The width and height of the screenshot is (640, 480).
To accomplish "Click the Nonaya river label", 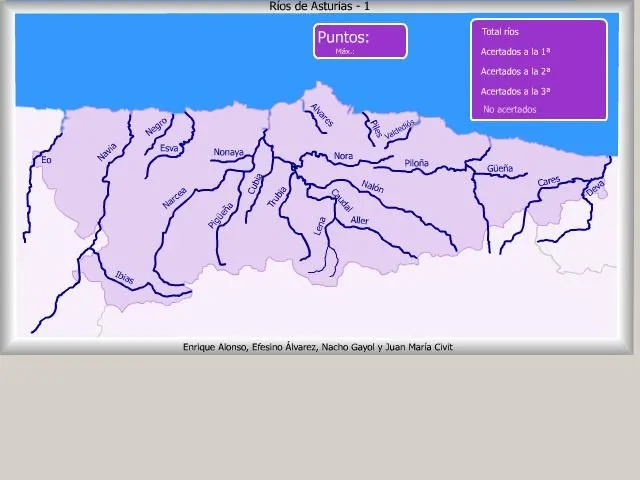I will point(229,152).
